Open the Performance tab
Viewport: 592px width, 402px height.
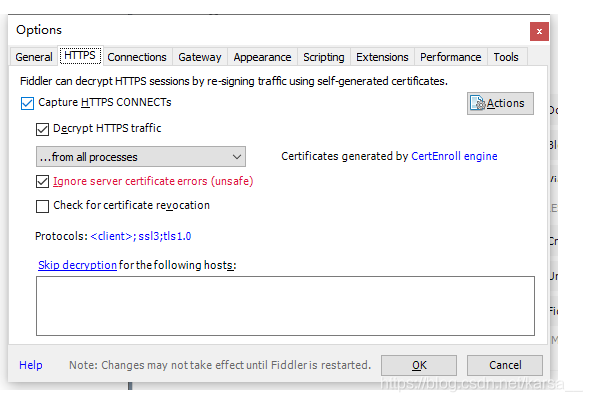tap(451, 57)
